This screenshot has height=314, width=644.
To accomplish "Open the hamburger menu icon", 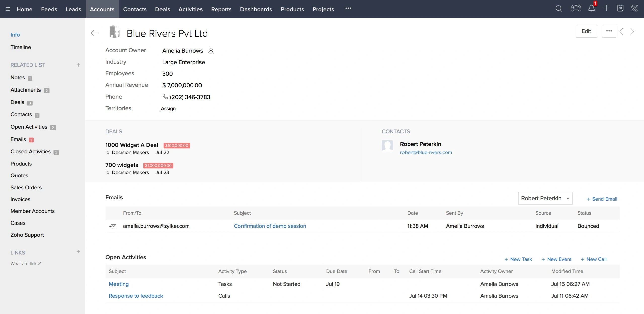I will pos(8,9).
